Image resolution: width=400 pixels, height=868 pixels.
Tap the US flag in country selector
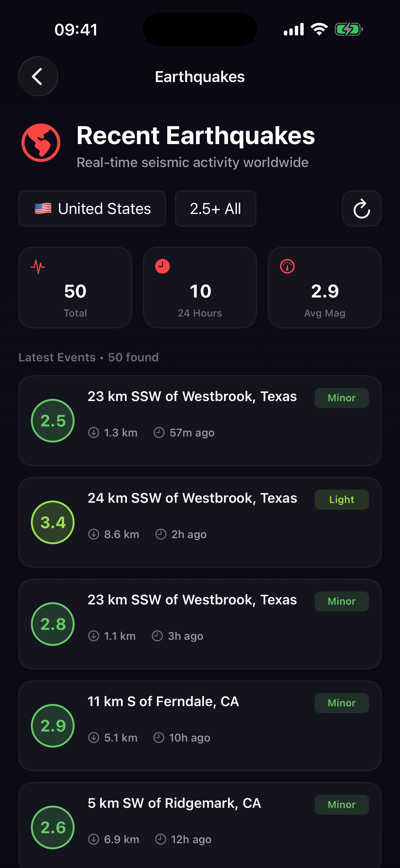(x=43, y=209)
